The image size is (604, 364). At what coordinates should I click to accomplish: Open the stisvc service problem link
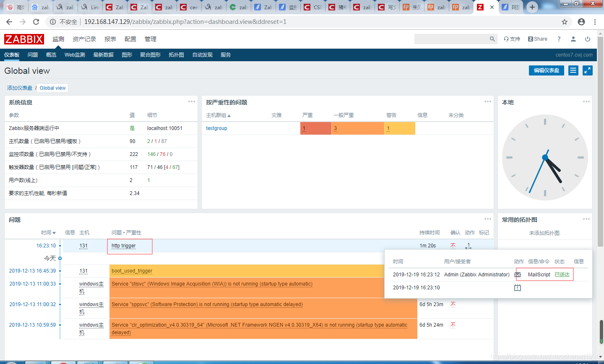click(212, 284)
